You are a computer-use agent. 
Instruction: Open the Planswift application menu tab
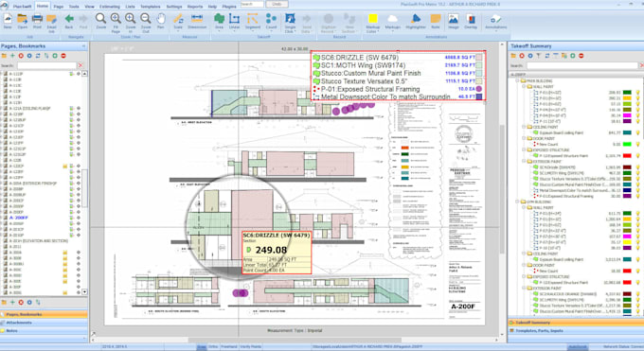point(22,7)
